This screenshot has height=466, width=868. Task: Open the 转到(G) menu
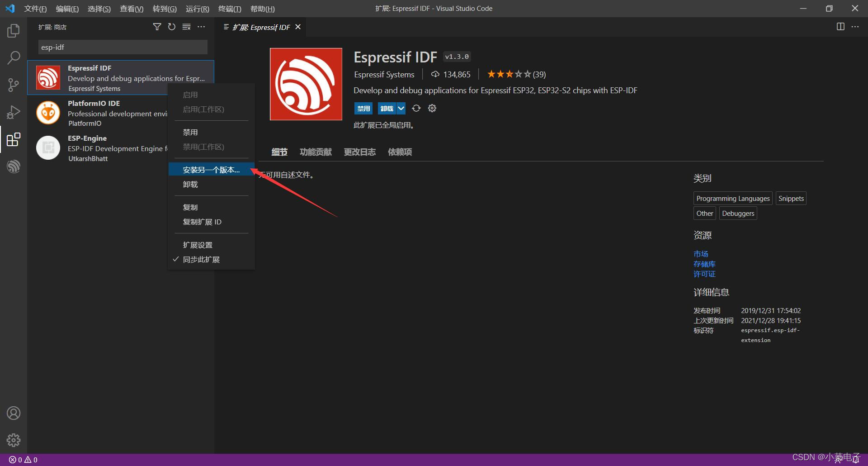165,9
